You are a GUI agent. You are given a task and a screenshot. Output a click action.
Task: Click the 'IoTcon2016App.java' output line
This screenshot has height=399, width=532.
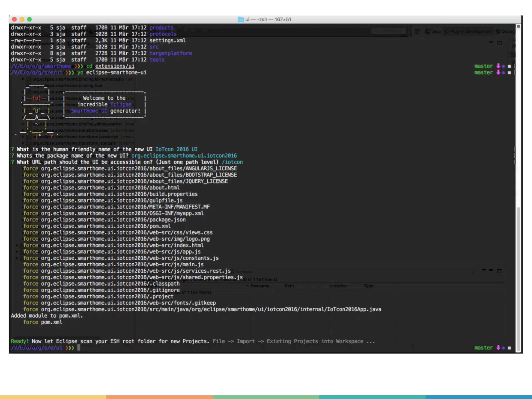202,309
